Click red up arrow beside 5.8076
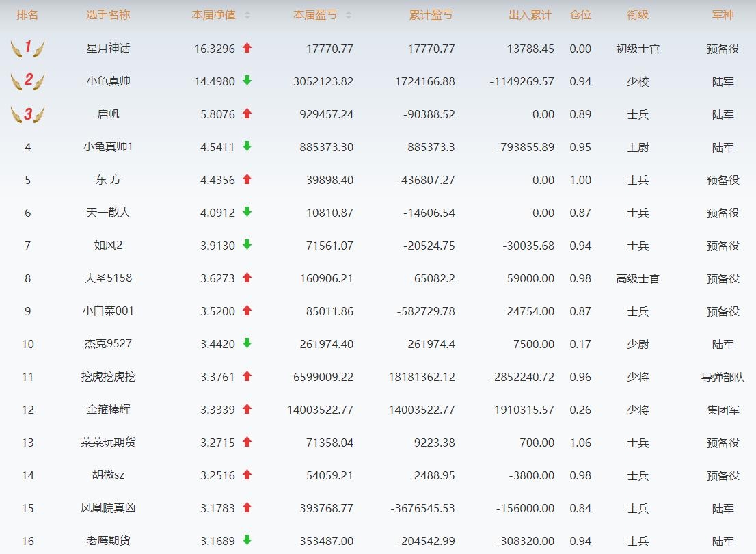Screen dimensions: 756x554 click(247, 114)
